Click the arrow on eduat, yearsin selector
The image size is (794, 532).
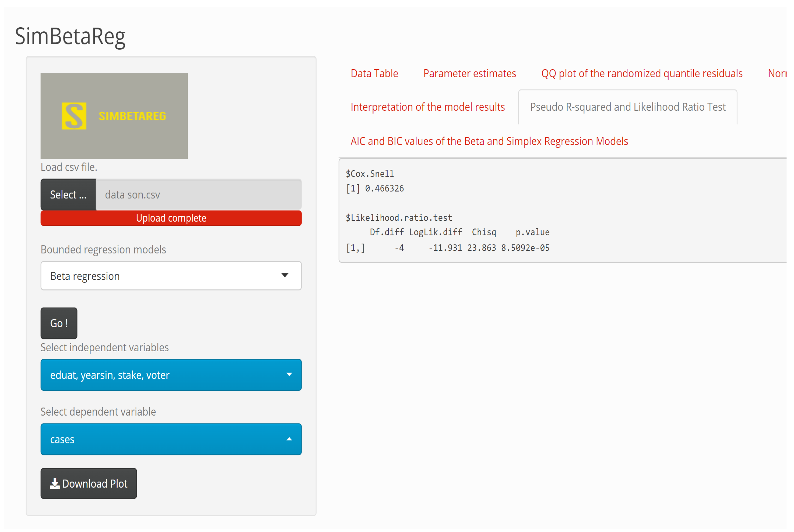tap(289, 374)
